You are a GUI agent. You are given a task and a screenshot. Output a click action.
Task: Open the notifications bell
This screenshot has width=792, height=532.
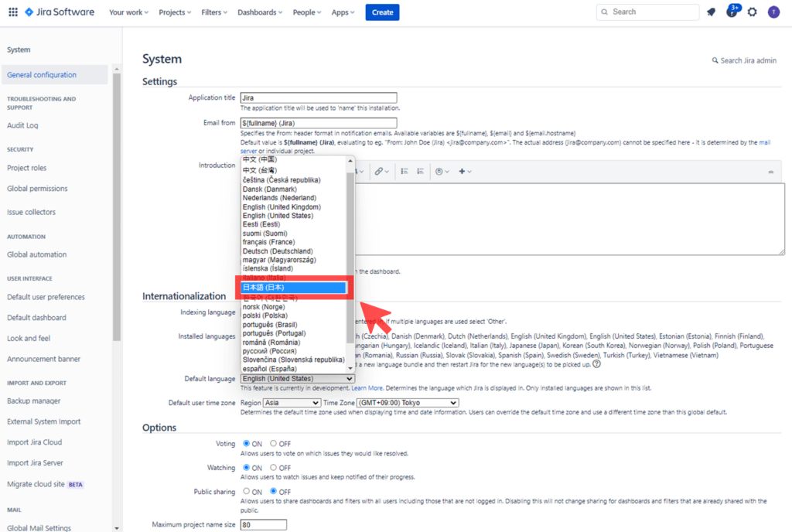(711, 12)
